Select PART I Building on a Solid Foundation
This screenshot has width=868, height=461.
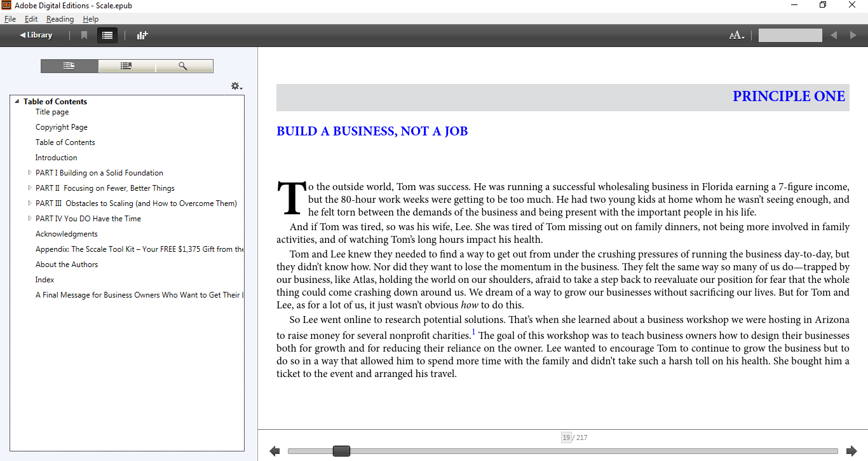point(99,173)
